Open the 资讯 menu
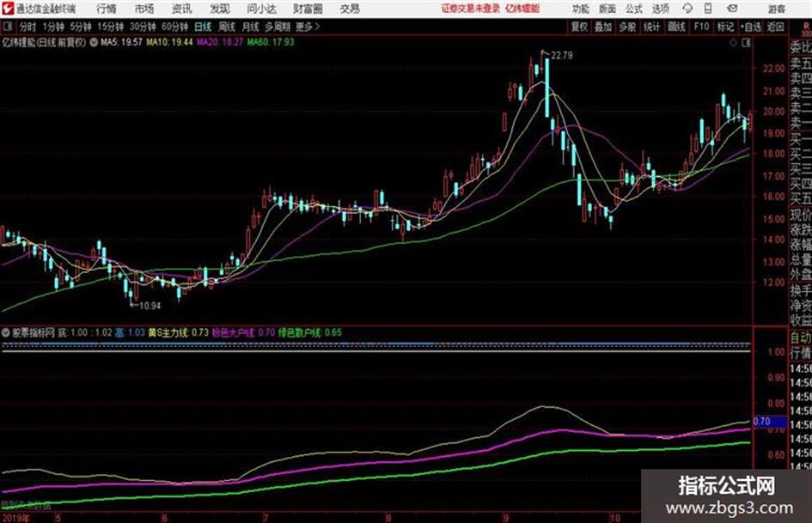This screenshot has width=812, height=523. [182, 9]
